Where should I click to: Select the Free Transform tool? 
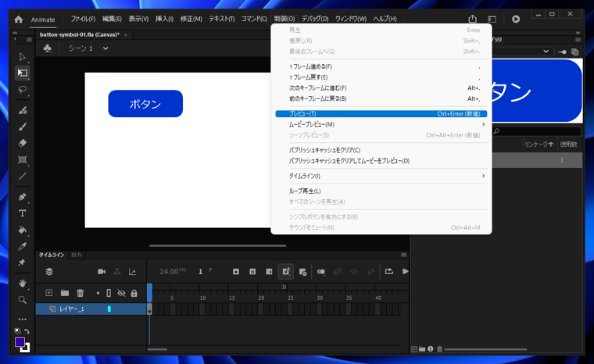[x=23, y=73]
